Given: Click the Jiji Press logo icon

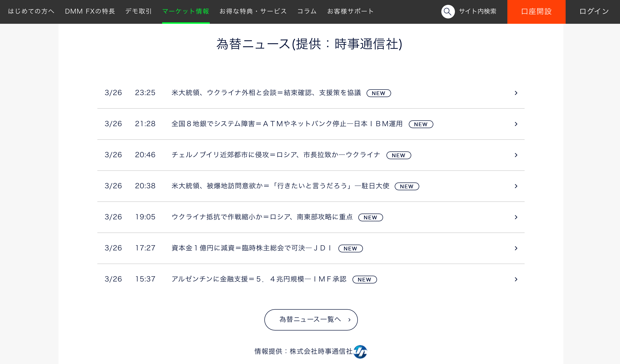Looking at the screenshot, I should coord(360,352).
